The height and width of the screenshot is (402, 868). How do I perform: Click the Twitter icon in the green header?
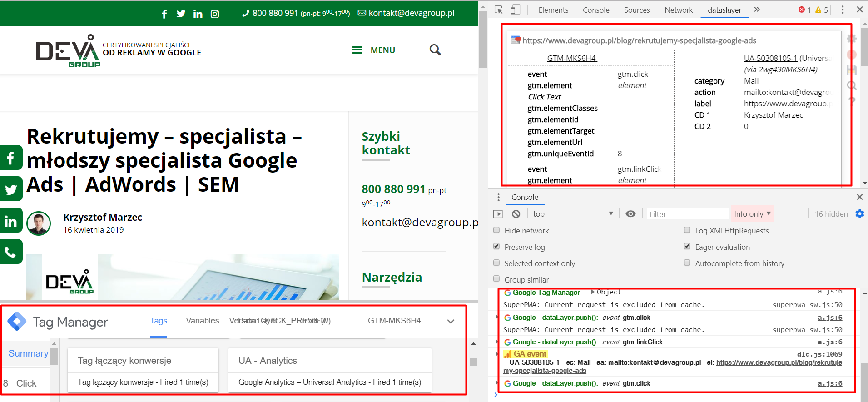click(181, 14)
